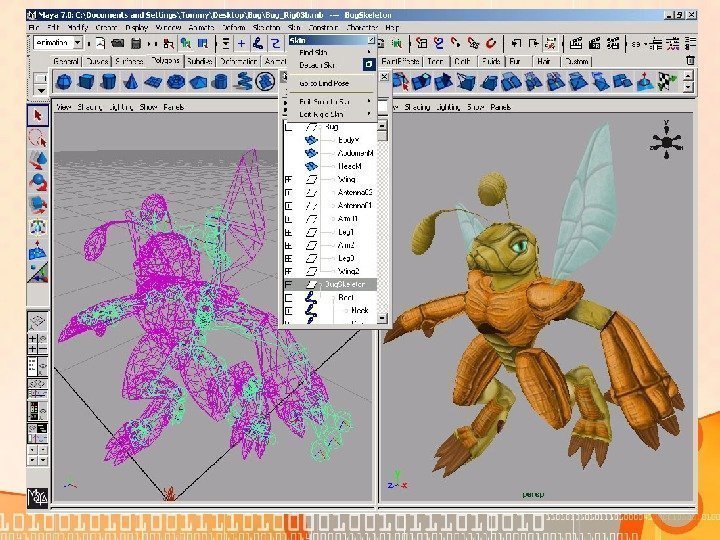This screenshot has width=720, height=540.
Task: Create a polygon cylinder from the shelf
Action: [108, 82]
